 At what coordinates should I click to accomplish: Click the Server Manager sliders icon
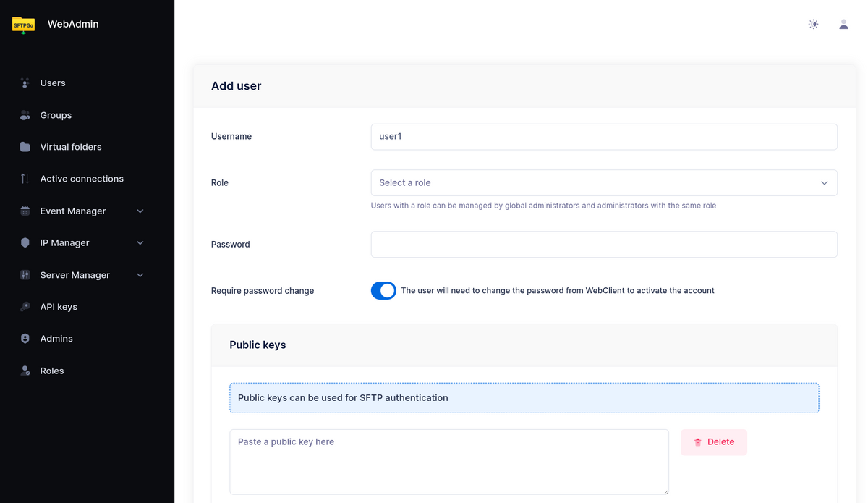(x=25, y=275)
